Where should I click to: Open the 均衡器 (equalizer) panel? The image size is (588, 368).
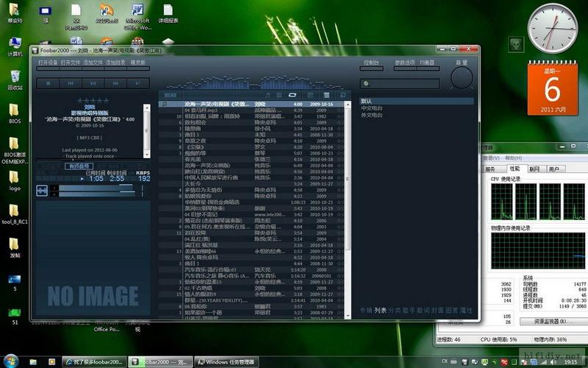(x=427, y=63)
